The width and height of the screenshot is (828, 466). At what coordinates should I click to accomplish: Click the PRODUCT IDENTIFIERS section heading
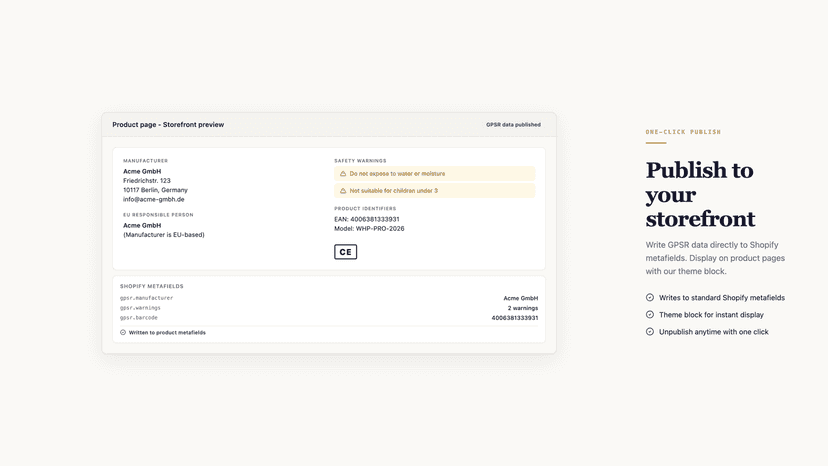coord(365,209)
